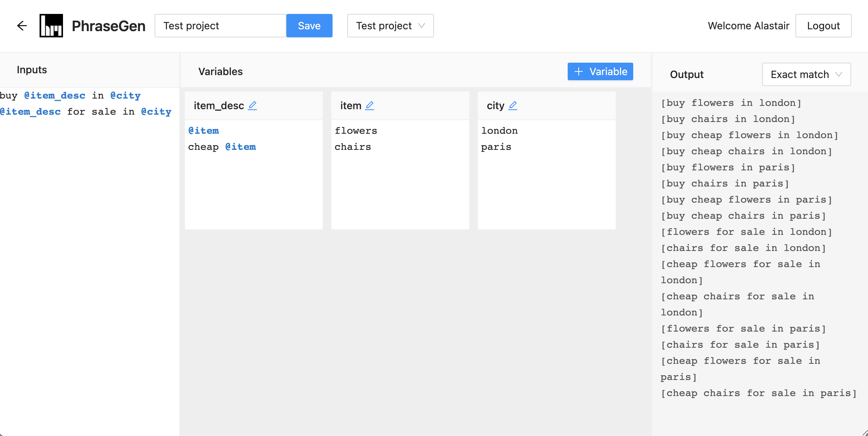Click pencil icon next to city
This screenshot has width=868, height=436.
[x=513, y=106]
